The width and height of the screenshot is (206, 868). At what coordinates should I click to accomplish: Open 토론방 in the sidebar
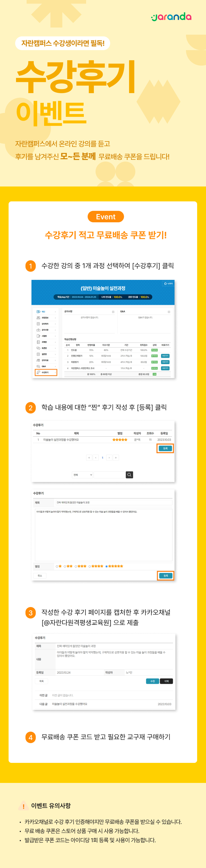[x=46, y=348]
